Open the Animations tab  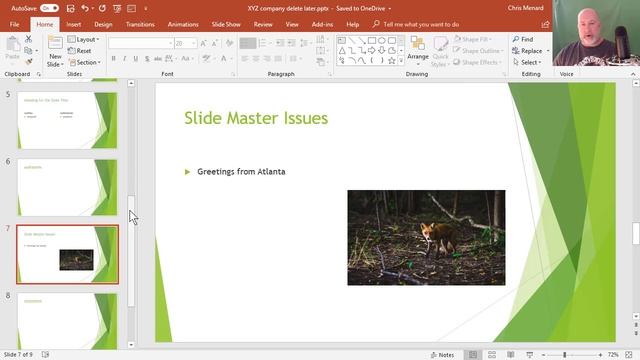tap(183, 24)
